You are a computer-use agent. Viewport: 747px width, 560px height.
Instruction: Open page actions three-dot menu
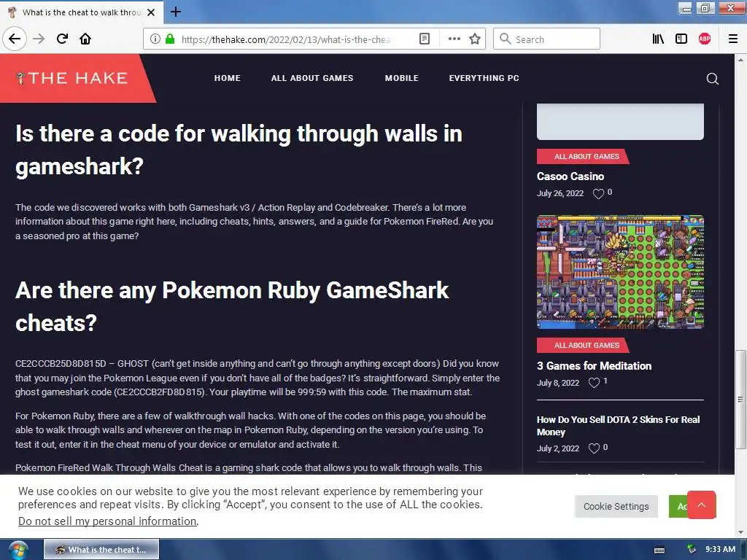click(x=454, y=39)
